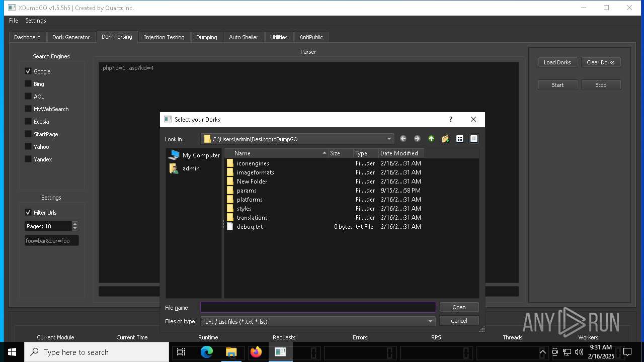This screenshot has height=362, width=644.
Task: Sort files by Date Modified header
Action: pos(401,153)
